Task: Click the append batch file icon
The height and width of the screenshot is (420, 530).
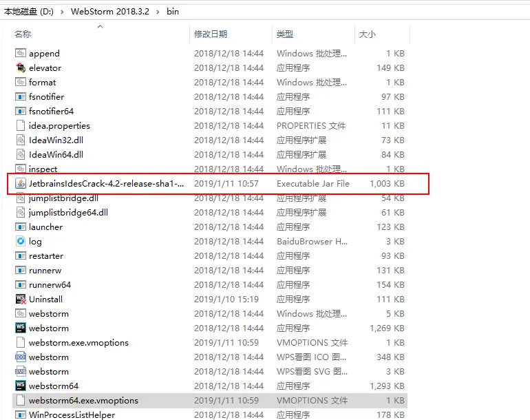Action: 21,53
